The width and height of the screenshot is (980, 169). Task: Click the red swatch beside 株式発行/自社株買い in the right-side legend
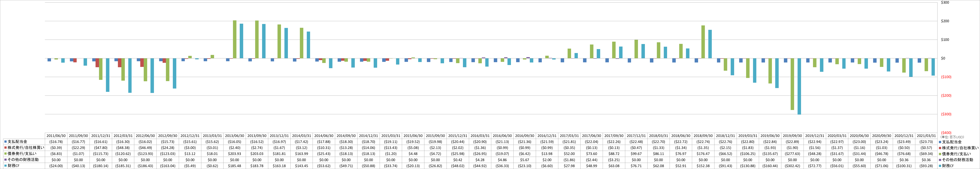940,148
